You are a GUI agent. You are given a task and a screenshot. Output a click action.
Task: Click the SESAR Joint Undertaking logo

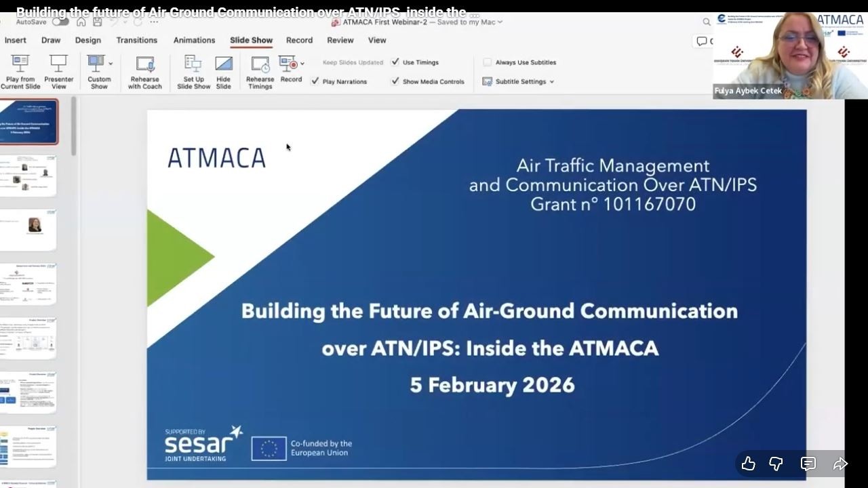(x=203, y=444)
